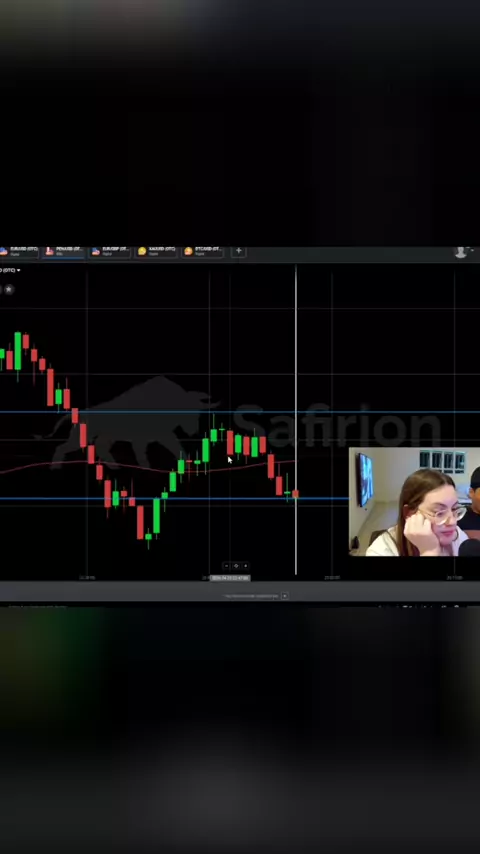This screenshot has width=480, height=854.
Task: Open the XAU/USD (OTC) gold tab
Action: (x=156, y=251)
